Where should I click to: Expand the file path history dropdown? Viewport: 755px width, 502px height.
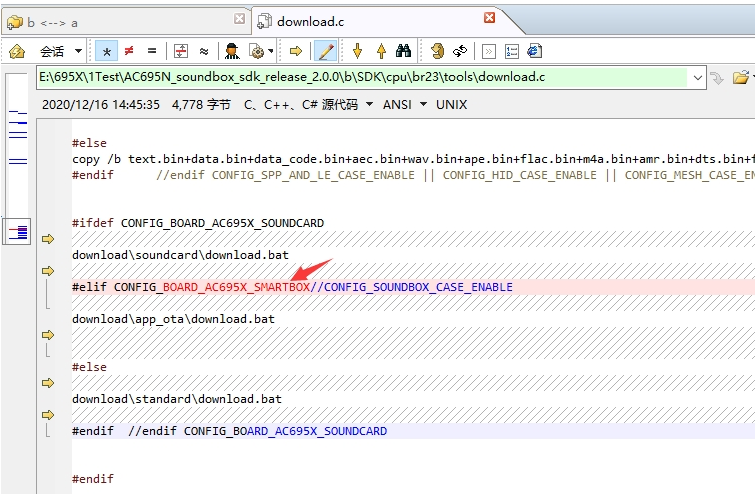point(697,77)
